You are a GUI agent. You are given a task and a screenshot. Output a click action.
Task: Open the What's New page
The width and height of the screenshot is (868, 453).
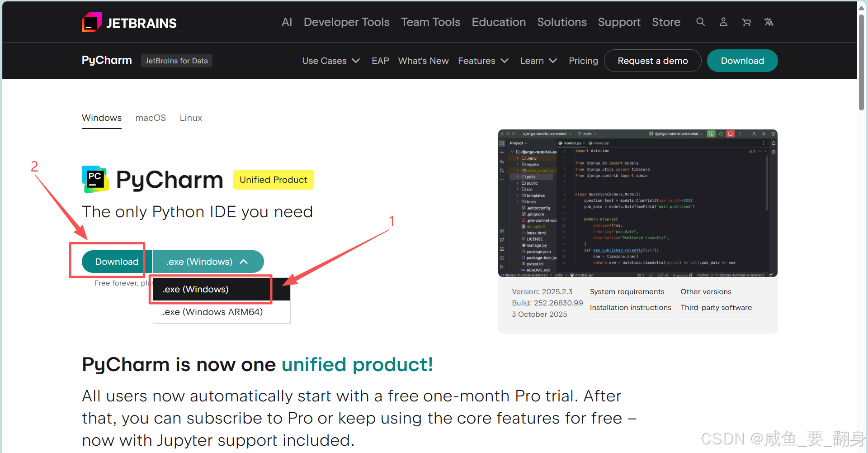click(x=423, y=61)
